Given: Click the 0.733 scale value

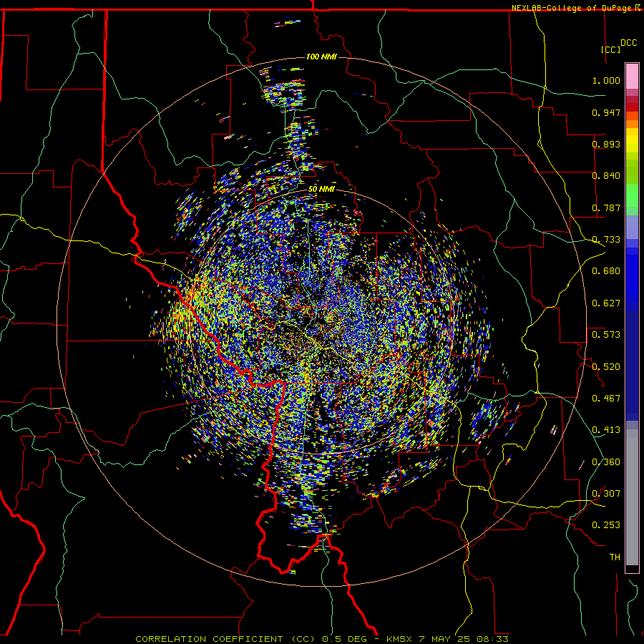Looking at the screenshot, I should point(606,240).
